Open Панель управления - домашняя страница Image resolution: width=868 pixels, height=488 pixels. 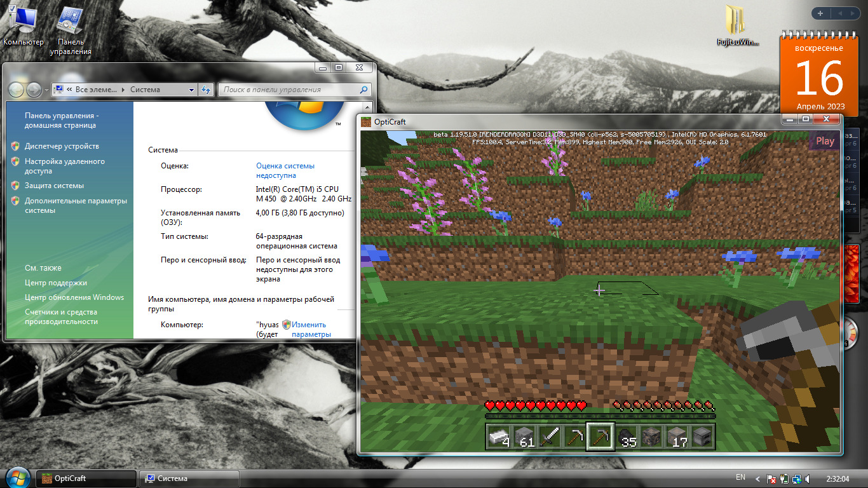(x=62, y=121)
